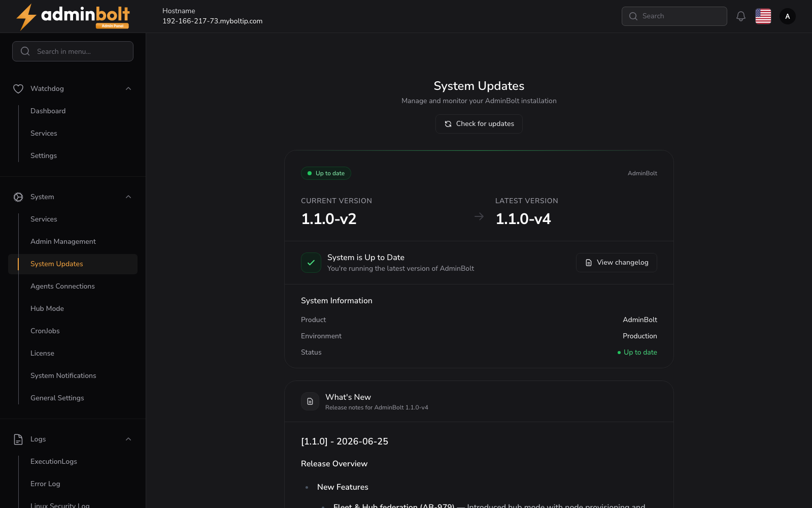Click the Release Overview heading

(334, 464)
